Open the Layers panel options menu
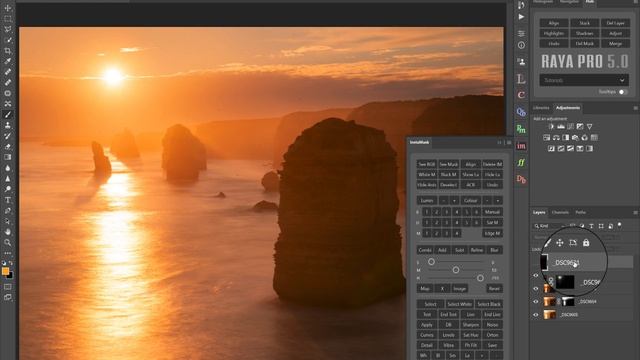The width and height of the screenshot is (640, 360). pos(635,213)
